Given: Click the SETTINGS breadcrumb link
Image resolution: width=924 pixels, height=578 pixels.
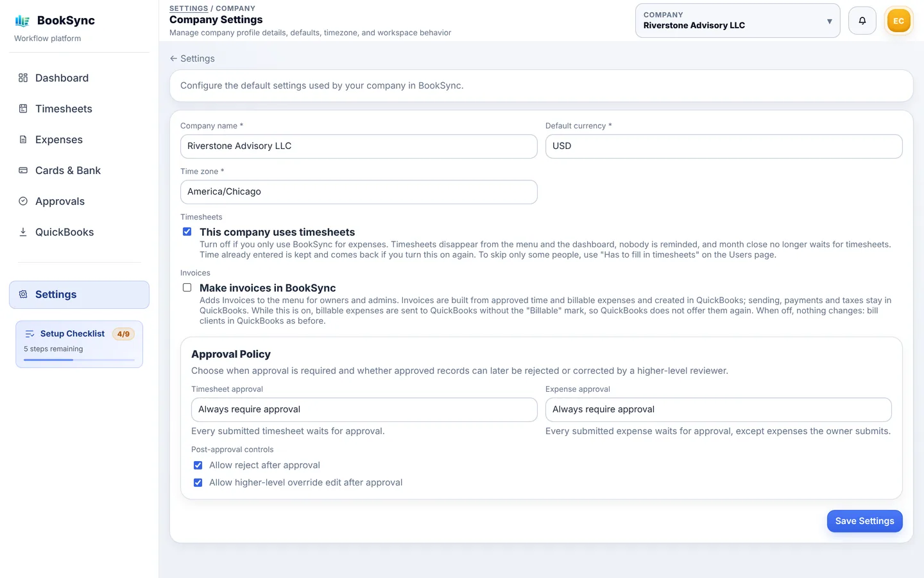Looking at the screenshot, I should [x=189, y=8].
